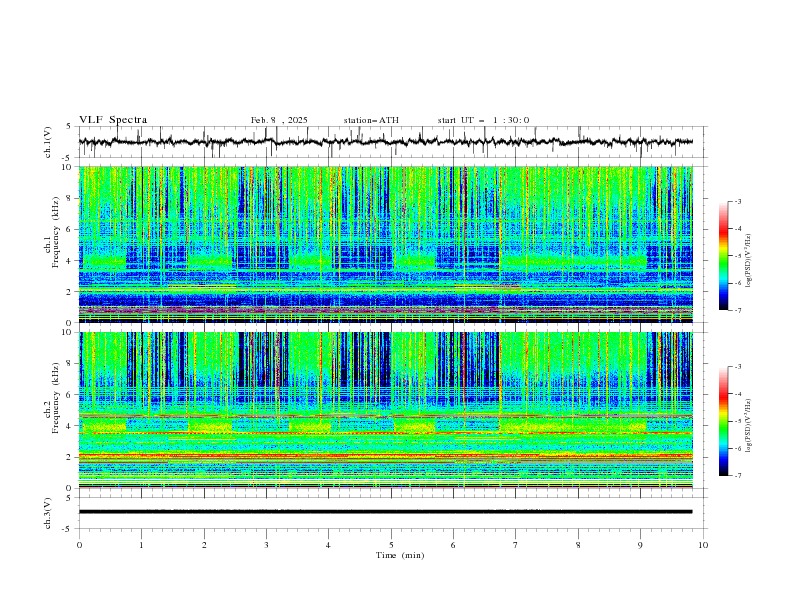This screenshot has height=612, width=792.
Task: Click the ch.1 waveform trace plot
Action: click(386, 142)
